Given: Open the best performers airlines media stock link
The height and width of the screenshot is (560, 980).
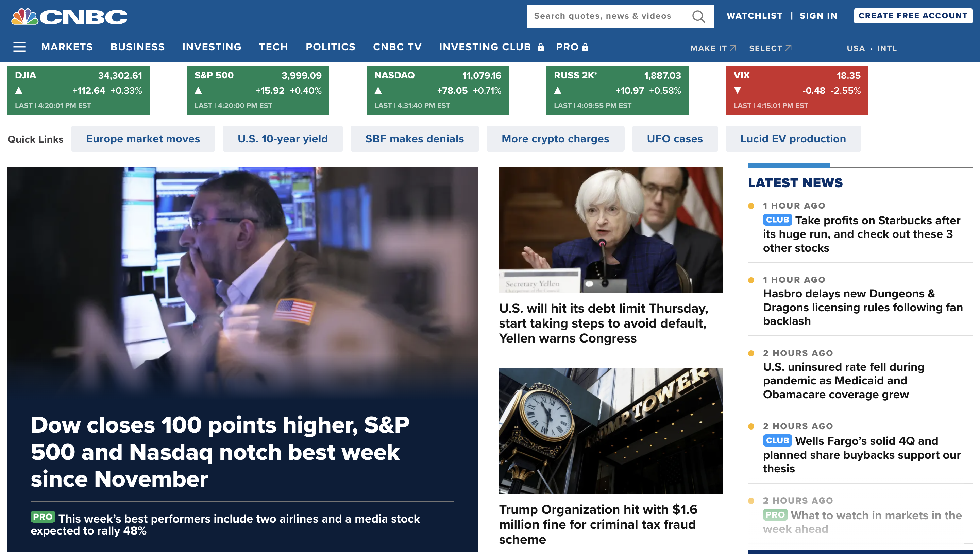Looking at the screenshot, I should 225,524.
